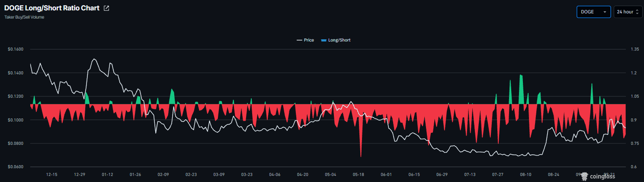
Task: Click the Long/Short blue legend swatch
Action: point(324,40)
